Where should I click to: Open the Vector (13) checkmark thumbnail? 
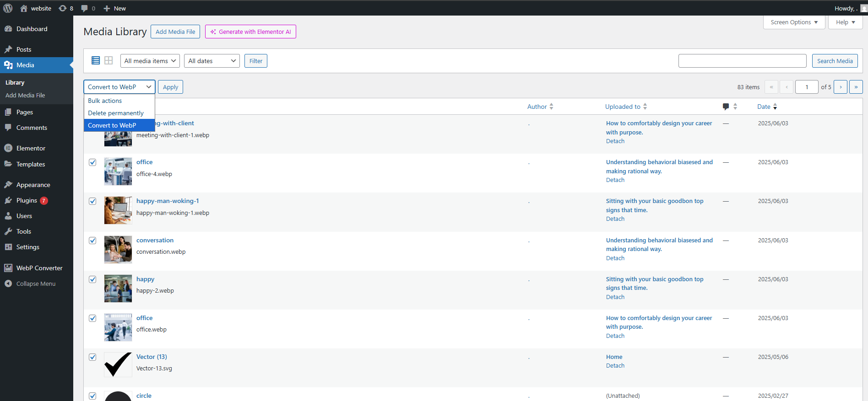tap(118, 364)
